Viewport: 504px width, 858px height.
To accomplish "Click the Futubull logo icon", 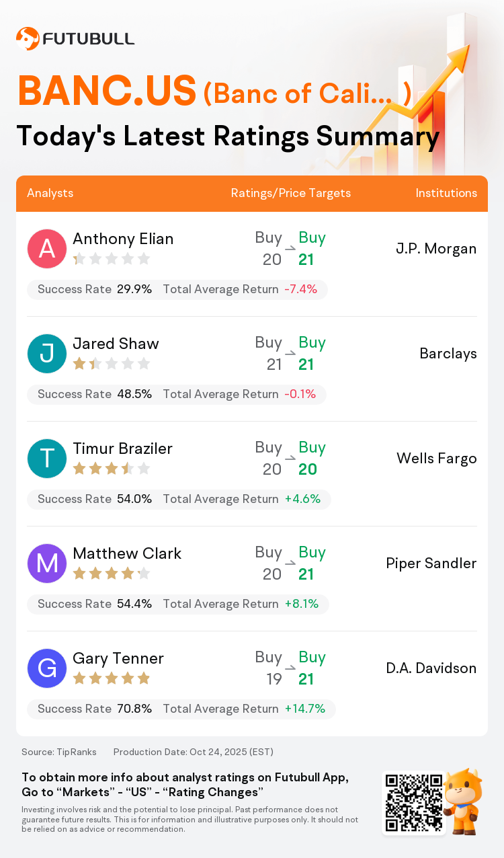I will (x=28, y=38).
